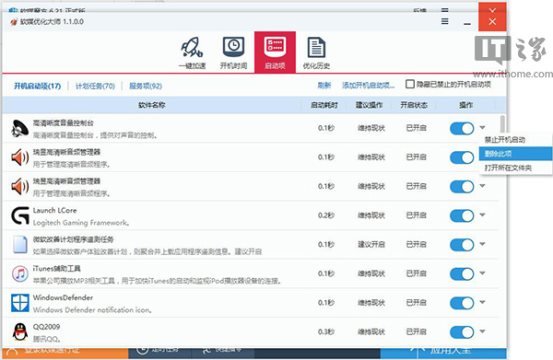Disable the QQ2009 startup switch
The image size is (553, 360).
point(462,332)
